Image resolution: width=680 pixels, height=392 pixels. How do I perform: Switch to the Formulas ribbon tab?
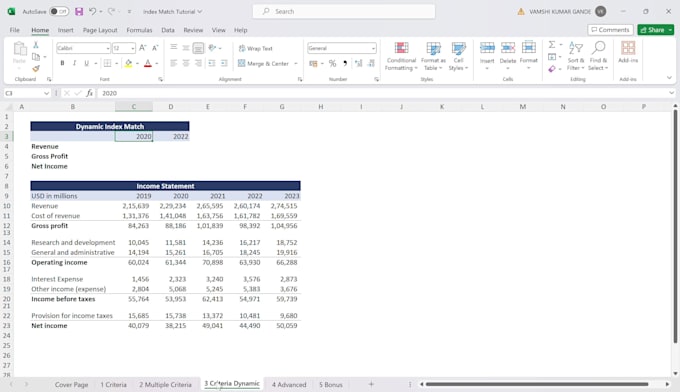point(139,30)
